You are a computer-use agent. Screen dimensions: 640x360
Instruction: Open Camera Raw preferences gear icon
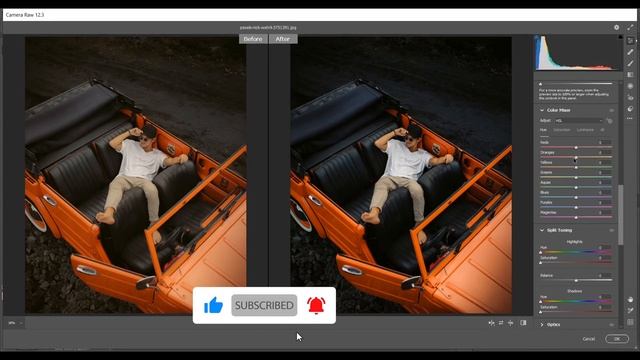616,27
